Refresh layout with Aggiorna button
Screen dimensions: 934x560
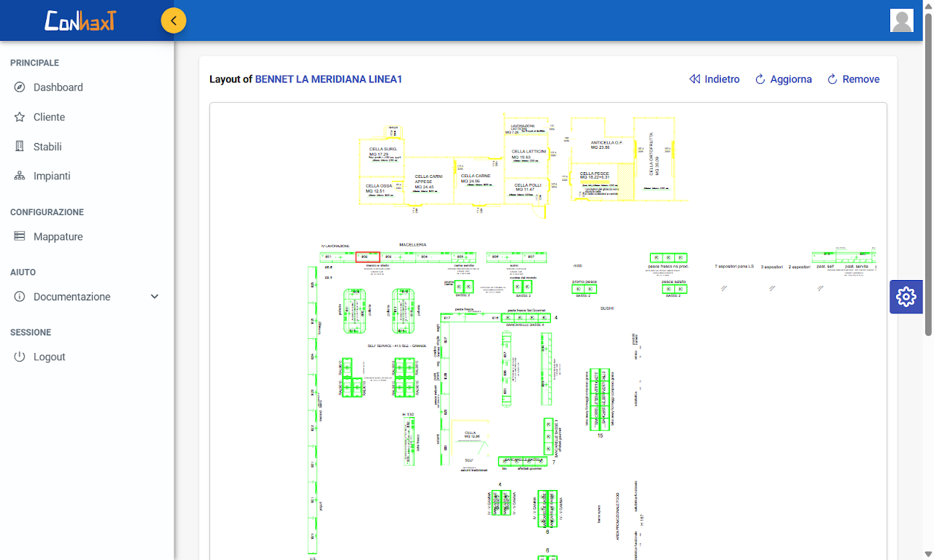pyautogui.click(x=783, y=79)
